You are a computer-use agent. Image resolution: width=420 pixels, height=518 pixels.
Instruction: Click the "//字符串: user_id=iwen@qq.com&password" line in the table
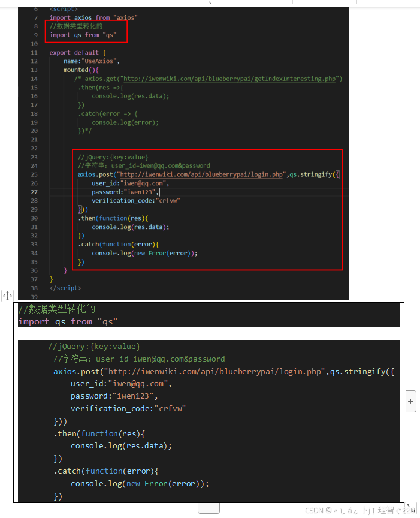pyautogui.click(x=139, y=359)
